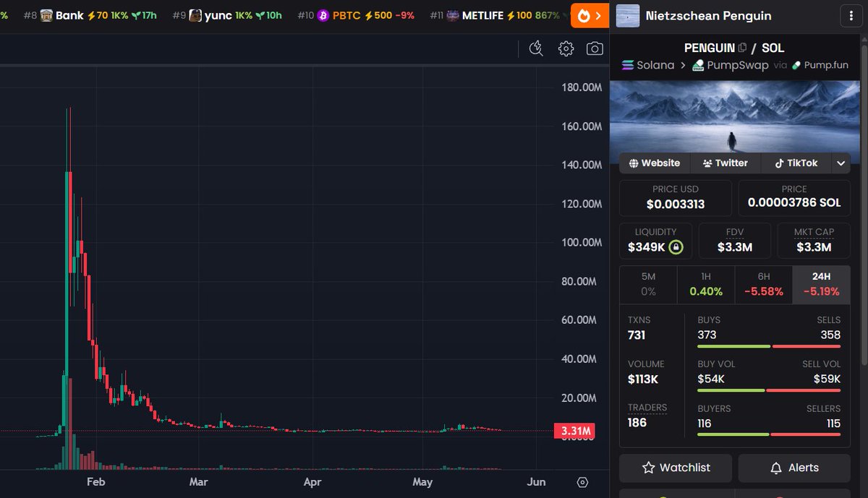Click the 0.00003786 SOL price box
The image size is (868, 498).
click(x=794, y=197)
